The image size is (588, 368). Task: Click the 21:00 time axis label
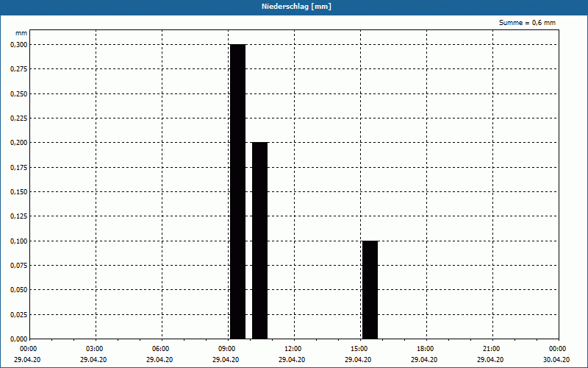tap(492, 349)
